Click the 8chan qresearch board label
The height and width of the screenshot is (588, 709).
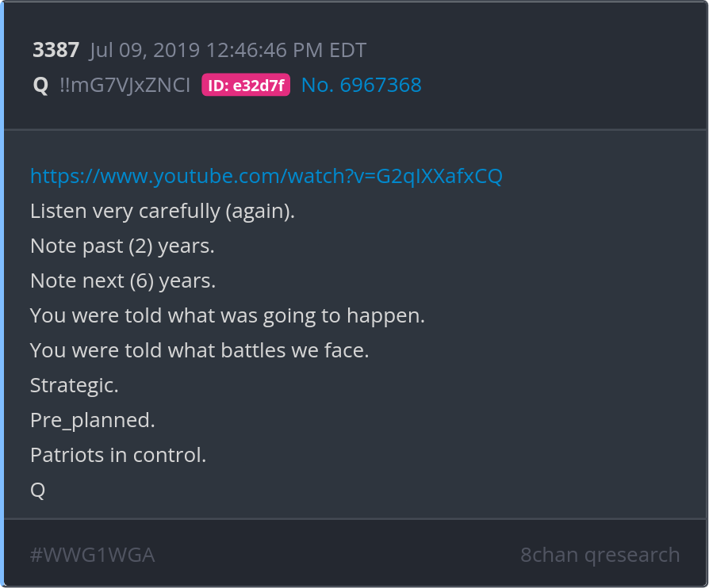tap(600, 555)
